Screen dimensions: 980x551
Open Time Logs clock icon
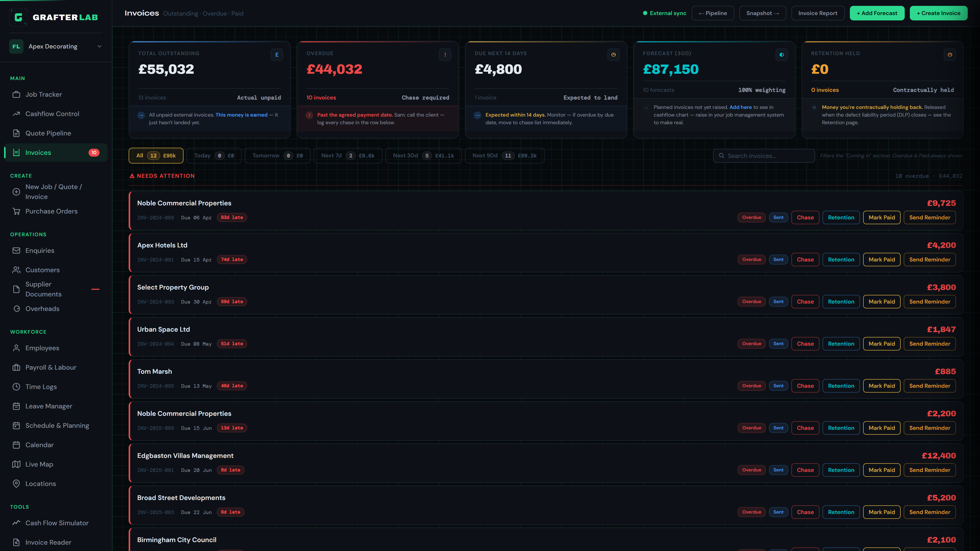(x=16, y=387)
